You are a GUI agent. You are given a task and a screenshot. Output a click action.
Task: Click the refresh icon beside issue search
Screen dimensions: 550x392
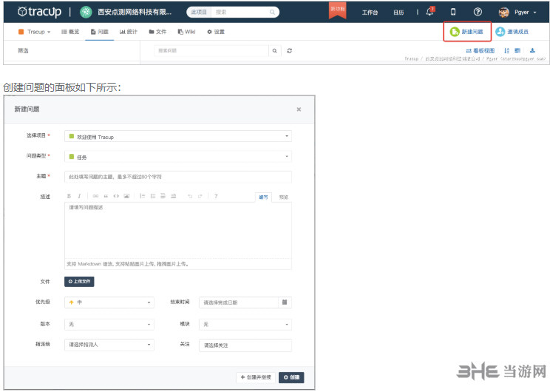[x=289, y=51]
